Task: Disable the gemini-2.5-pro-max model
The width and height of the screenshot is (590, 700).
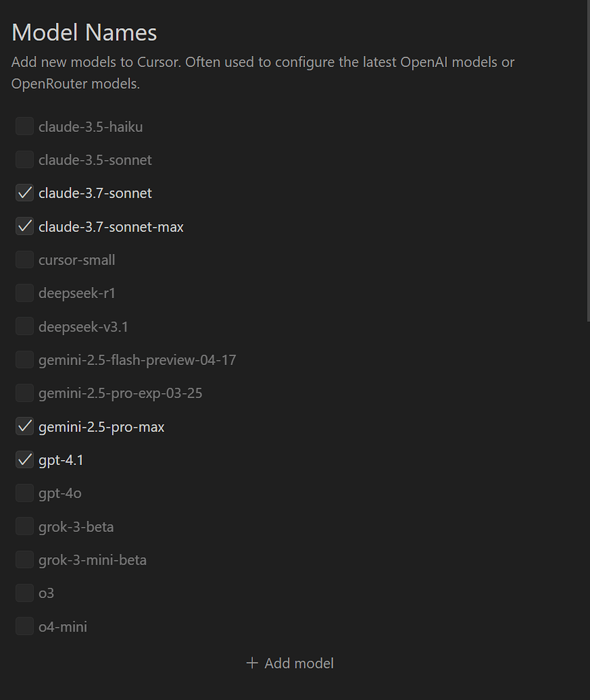Action: pyautogui.click(x=25, y=426)
